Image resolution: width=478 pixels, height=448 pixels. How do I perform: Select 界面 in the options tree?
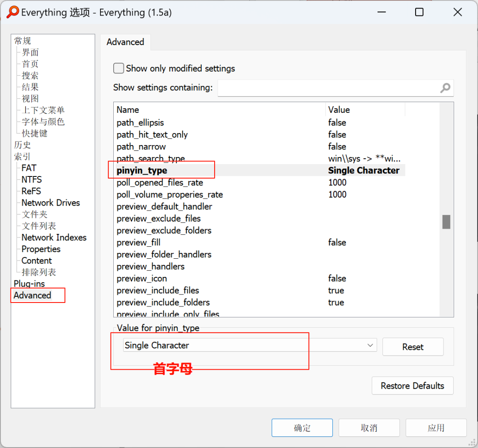coord(30,52)
